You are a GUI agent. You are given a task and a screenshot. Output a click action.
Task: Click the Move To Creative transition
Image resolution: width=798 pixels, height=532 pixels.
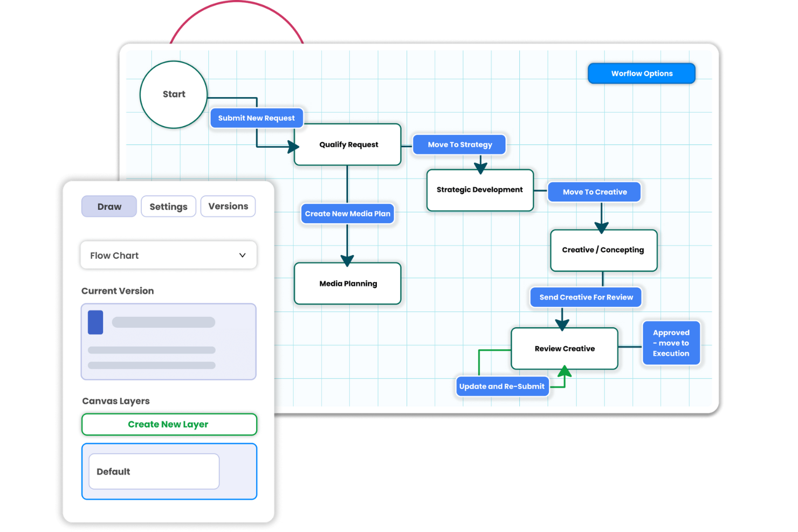[594, 192]
